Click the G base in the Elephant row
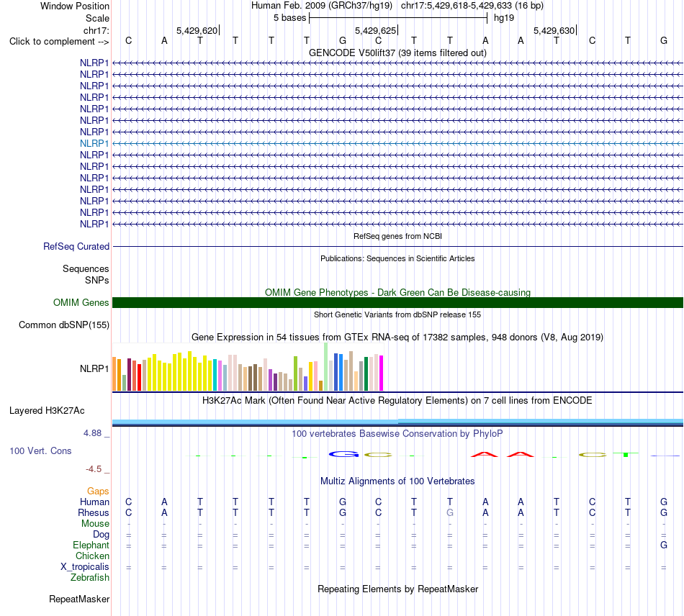Viewport: 684px width, 616px height. pyautogui.click(x=664, y=545)
